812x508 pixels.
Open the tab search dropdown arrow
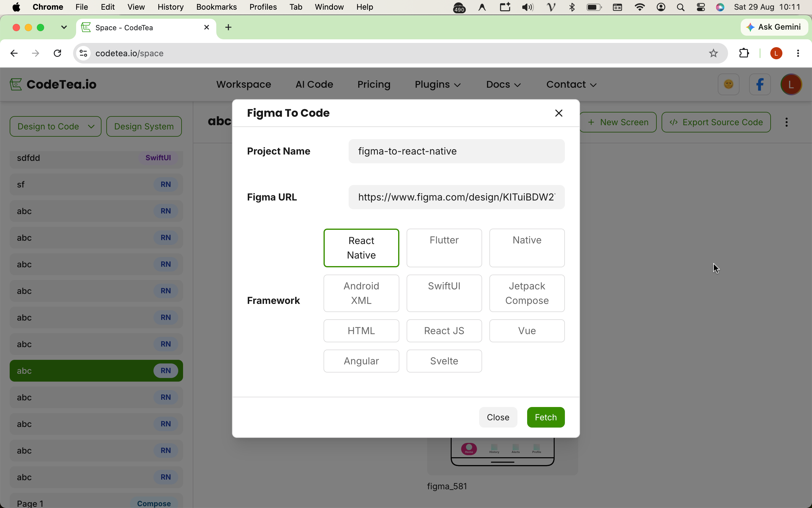point(64,27)
